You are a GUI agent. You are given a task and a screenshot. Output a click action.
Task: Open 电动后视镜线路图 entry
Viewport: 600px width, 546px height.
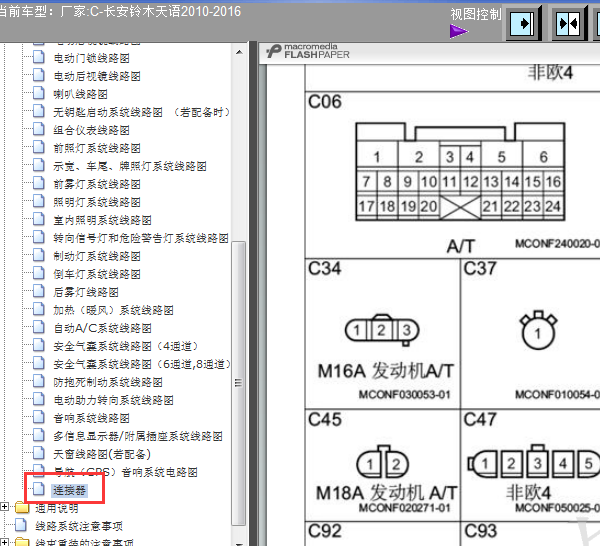click(x=97, y=76)
